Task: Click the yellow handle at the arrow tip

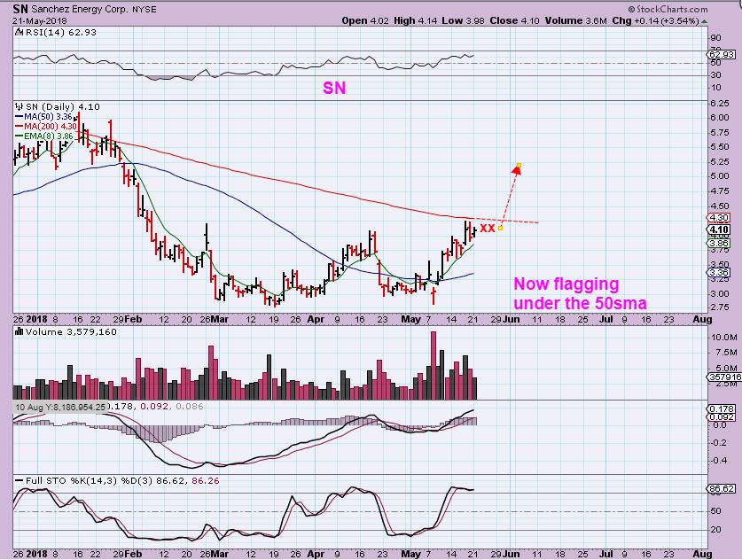Action: (x=519, y=165)
